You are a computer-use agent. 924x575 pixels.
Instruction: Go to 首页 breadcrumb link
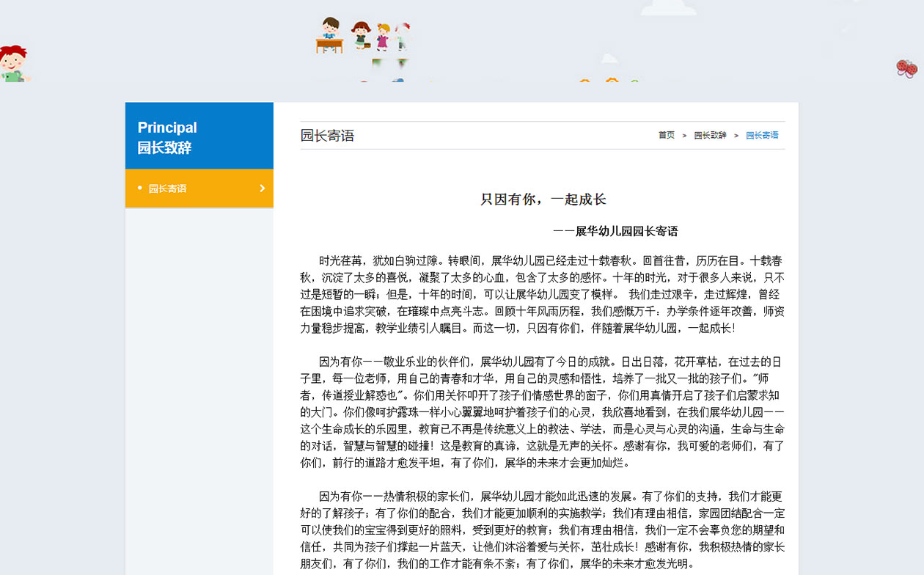[x=666, y=136]
